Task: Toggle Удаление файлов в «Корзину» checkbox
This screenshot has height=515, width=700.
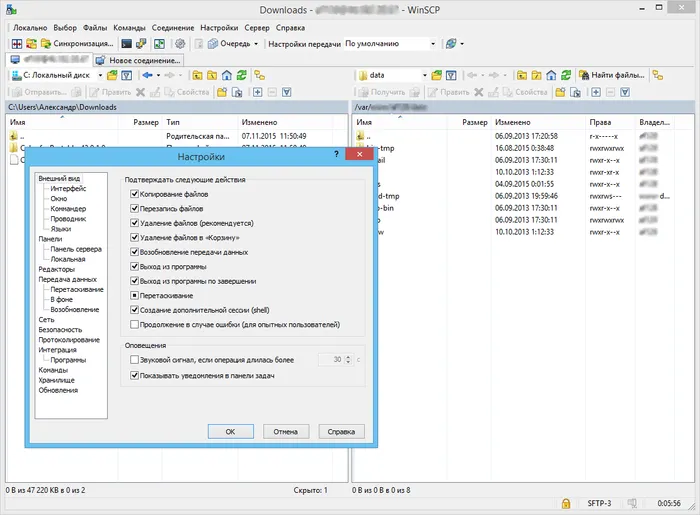Action: tap(134, 237)
